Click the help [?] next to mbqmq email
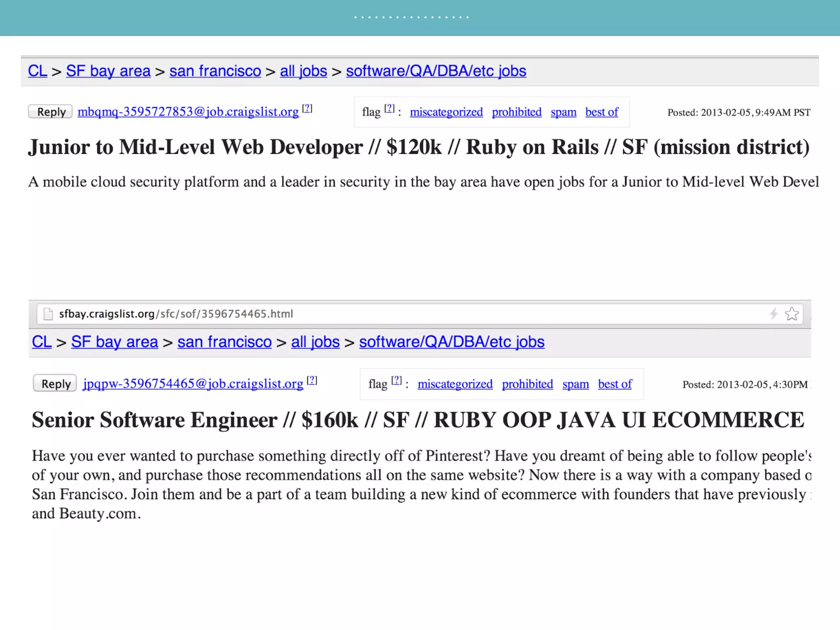This screenshot has height=630, width=840. [x=307, y=109]
